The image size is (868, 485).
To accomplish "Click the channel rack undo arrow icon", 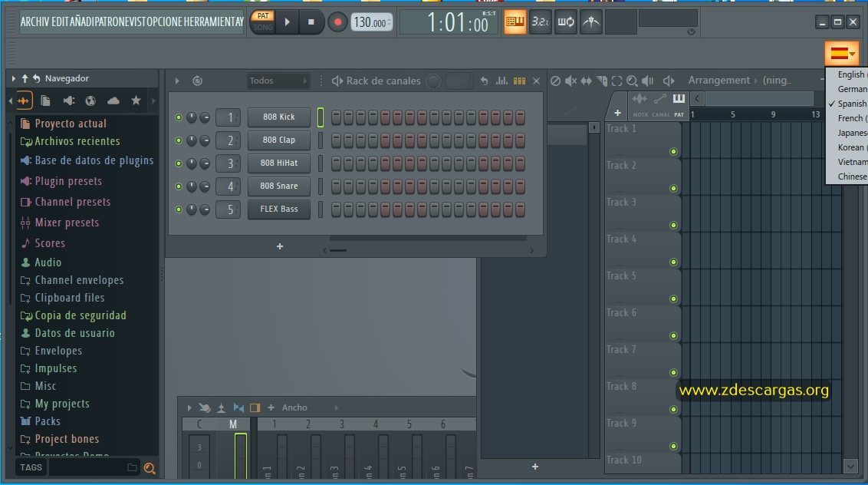I will [x=485, y=81].
